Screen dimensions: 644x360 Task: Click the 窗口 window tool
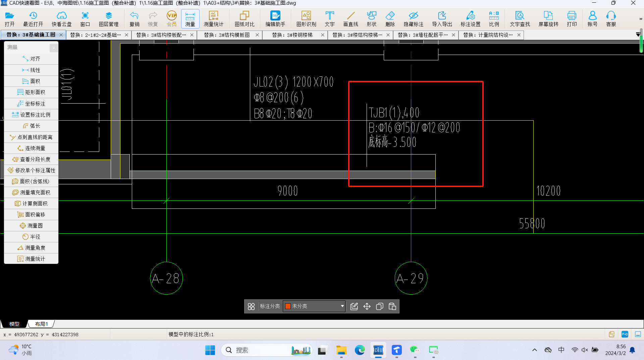(x=85, y=19)
